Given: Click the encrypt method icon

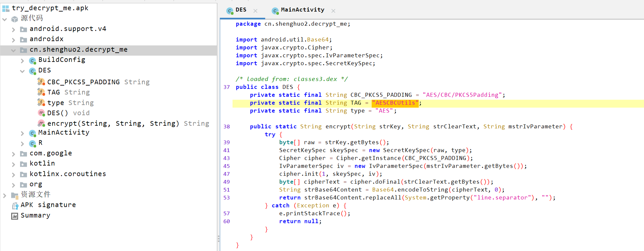Looking at the screenshot, I should (41, 123).
